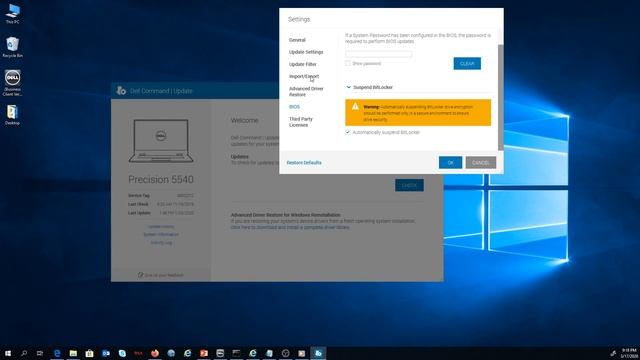The image size is (640, 360).
Task: Open the Import/Export tab
Action: 304,76
